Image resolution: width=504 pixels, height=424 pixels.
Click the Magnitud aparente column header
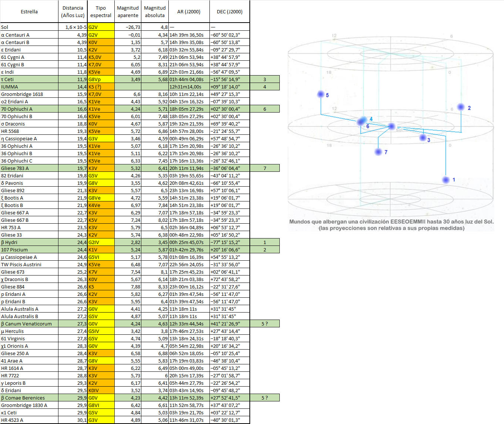(128, 12)
